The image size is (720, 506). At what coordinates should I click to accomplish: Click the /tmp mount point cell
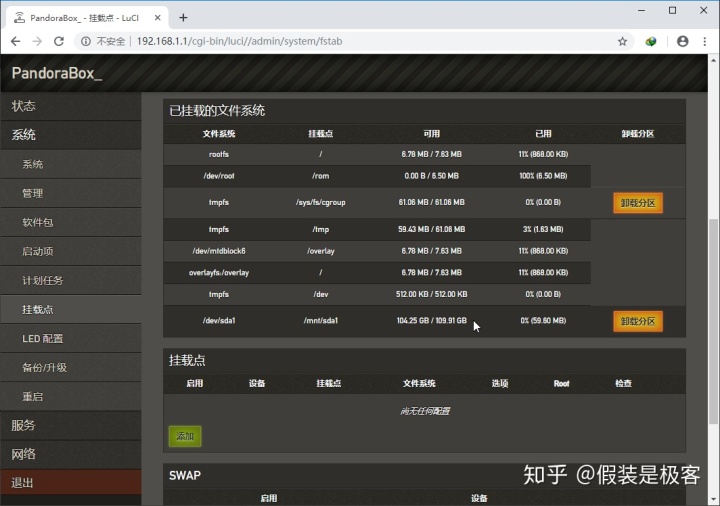click(x=321, y=229)
